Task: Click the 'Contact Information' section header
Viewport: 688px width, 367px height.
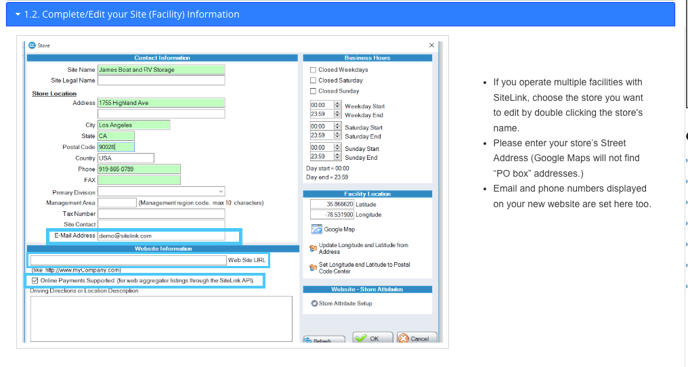Action: pyautogui.click(x=162, y=58)
